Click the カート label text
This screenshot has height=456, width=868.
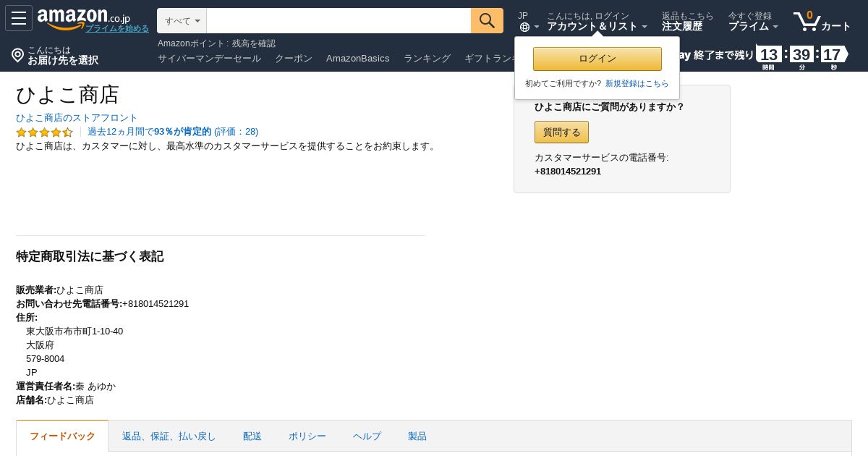(836, 26)
